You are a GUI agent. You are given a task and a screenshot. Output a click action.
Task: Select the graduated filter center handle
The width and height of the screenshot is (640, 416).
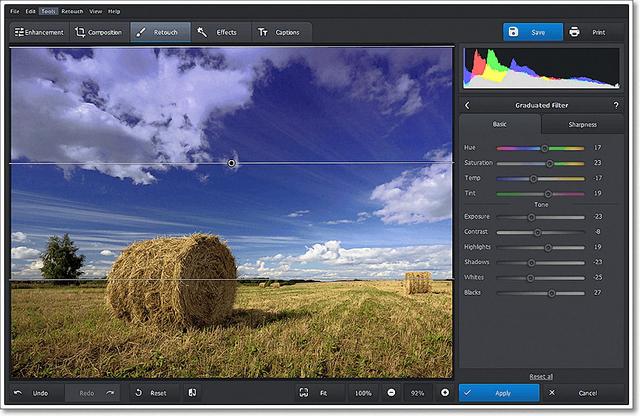pos(232,162)
